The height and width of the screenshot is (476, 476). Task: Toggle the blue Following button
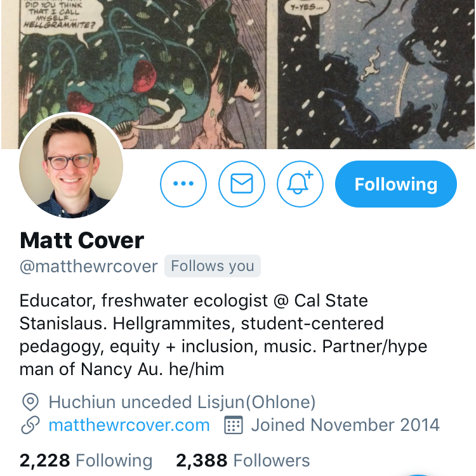tap(396, 184)
